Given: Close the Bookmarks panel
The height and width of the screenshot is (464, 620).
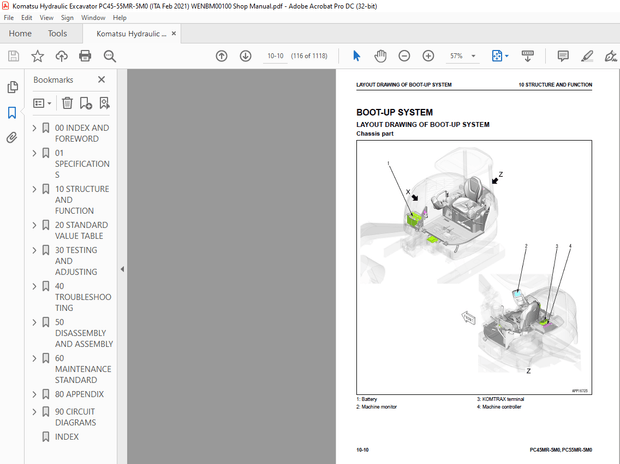Looking at the screenshot, I should click(102, 80).
